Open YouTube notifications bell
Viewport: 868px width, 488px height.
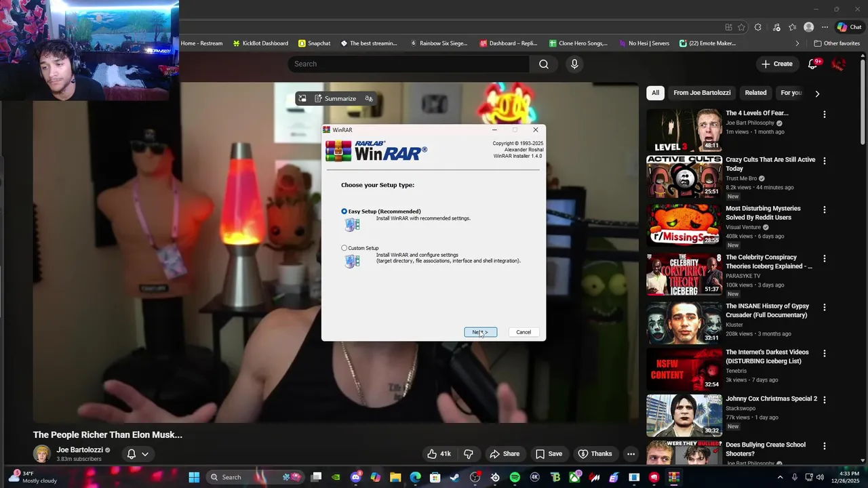[x=813, y=64]
